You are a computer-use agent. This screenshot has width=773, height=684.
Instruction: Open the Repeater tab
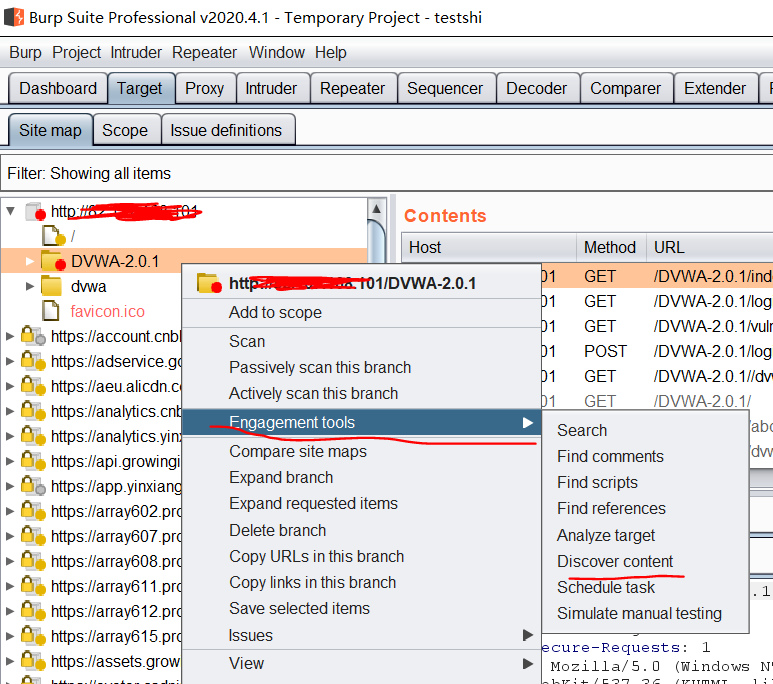pos(352,88)
